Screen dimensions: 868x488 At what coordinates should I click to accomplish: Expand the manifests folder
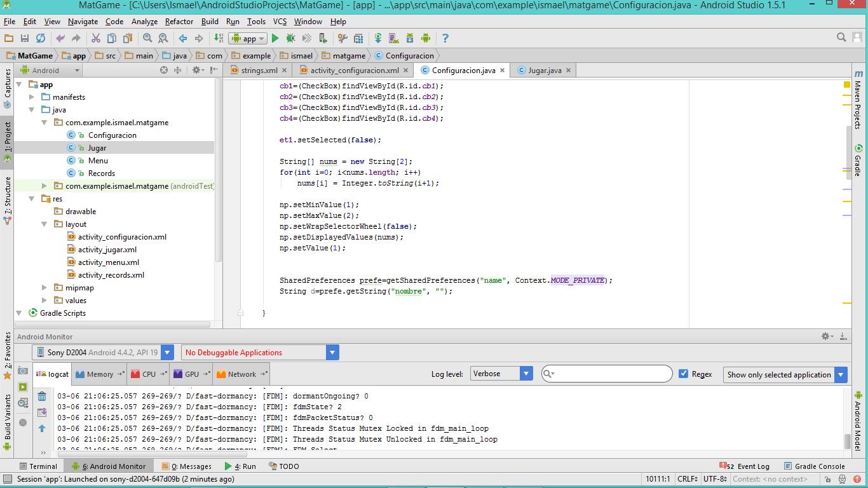[32, 97]
